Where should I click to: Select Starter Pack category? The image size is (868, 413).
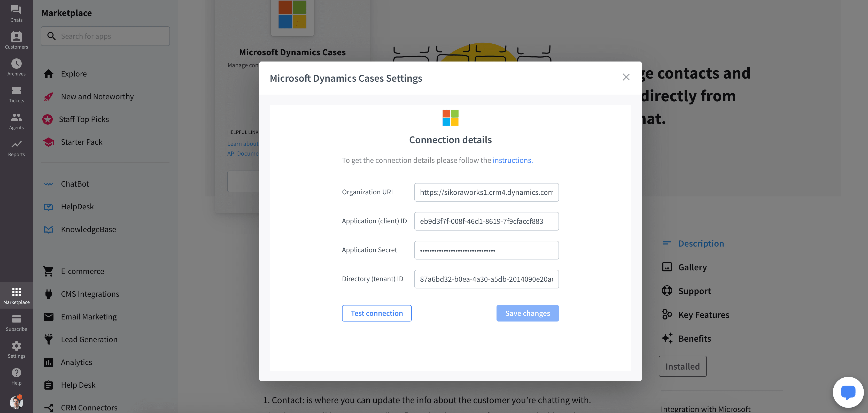[82, 142]
